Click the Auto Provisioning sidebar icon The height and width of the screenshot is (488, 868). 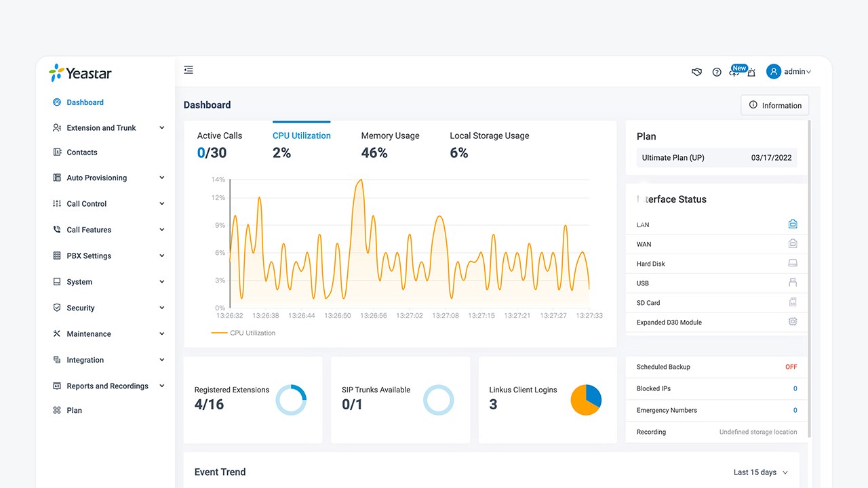[x=57, y=178]
